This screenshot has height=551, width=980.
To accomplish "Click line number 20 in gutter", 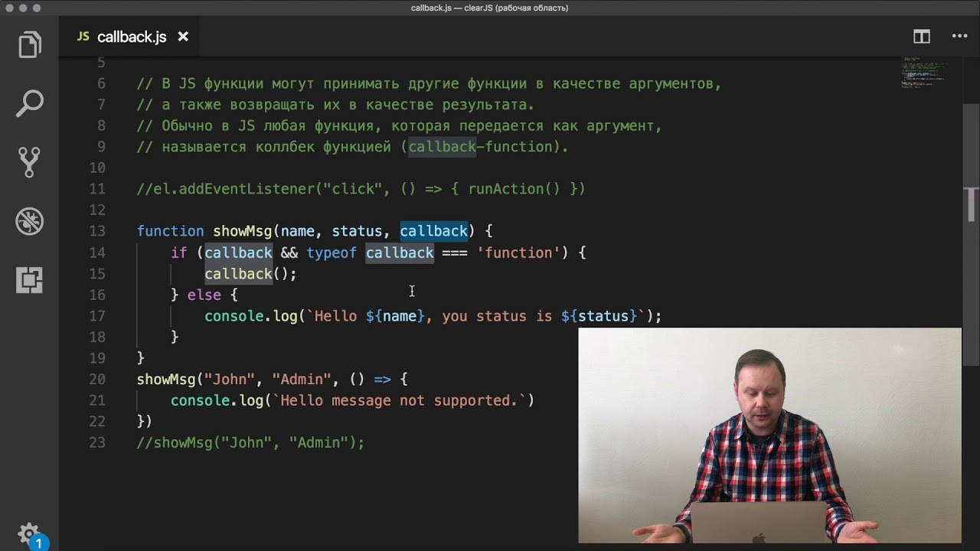I will coord(97,379).
